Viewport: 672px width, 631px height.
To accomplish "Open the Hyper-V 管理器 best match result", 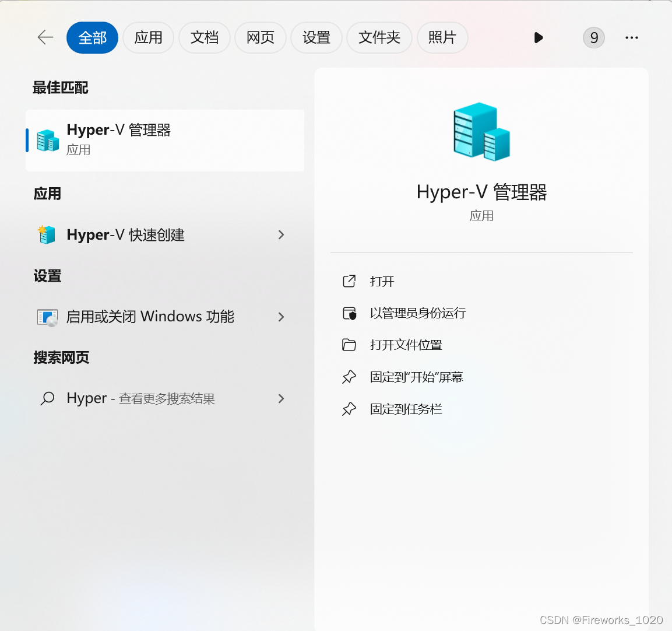I will 165,141.
